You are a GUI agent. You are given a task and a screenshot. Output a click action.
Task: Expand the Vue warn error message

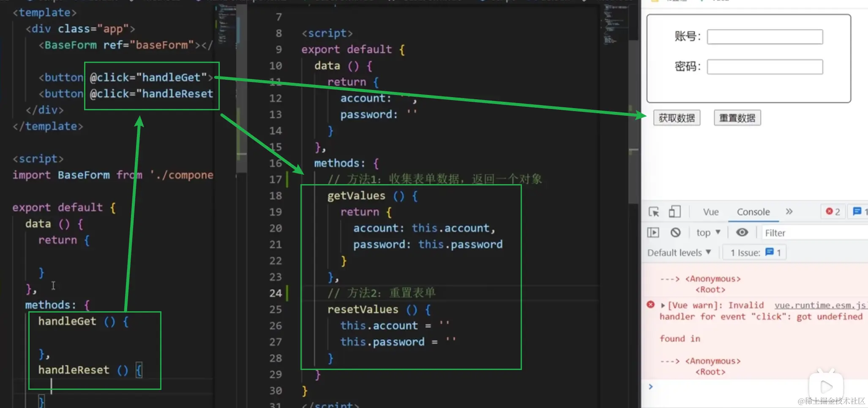663,305
